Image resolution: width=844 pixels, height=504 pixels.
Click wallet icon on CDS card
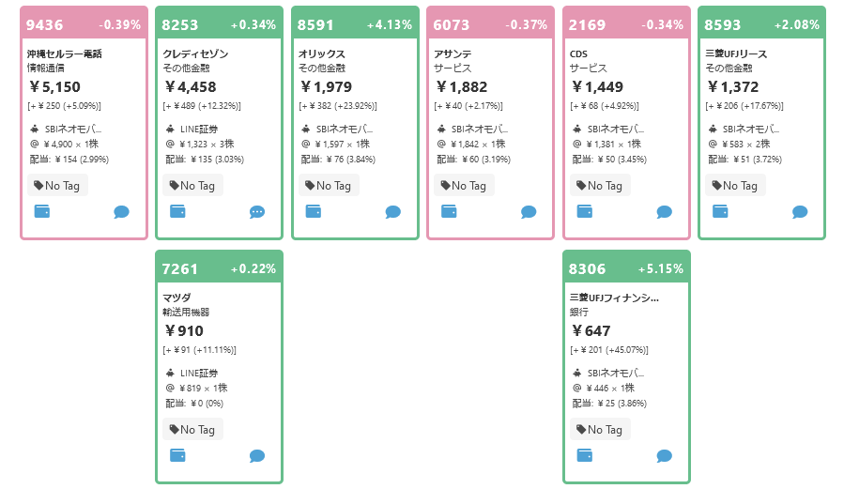(585, 211)
